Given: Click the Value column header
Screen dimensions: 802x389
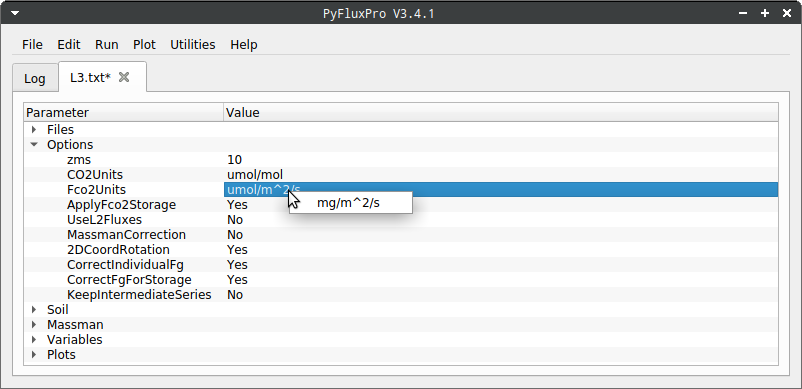Looking at the screenshot, I should tap(501, 112).
